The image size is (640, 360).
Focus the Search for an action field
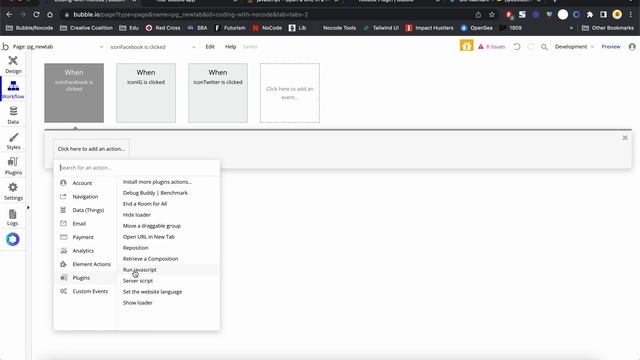[x=137, y=167]
